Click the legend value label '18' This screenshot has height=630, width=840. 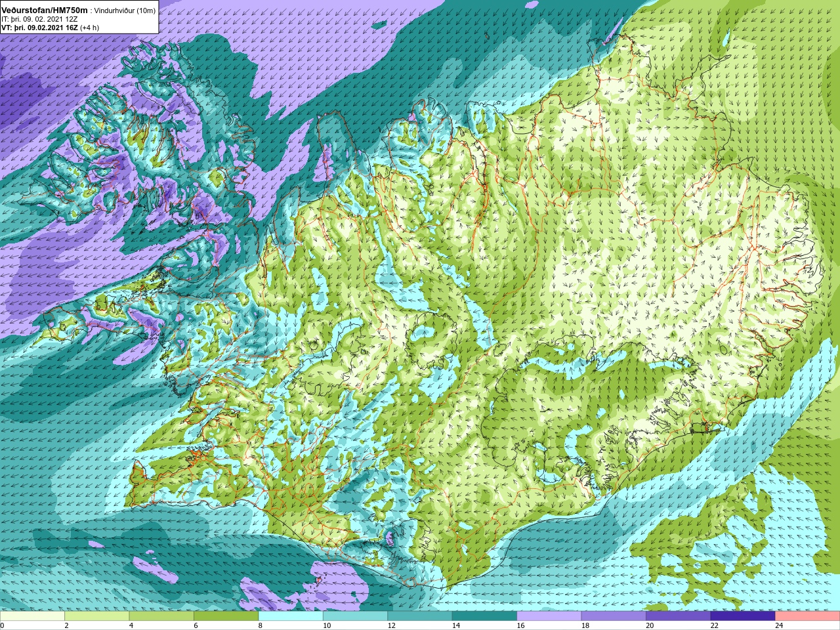pyautogui.click(x=585, y=625)
